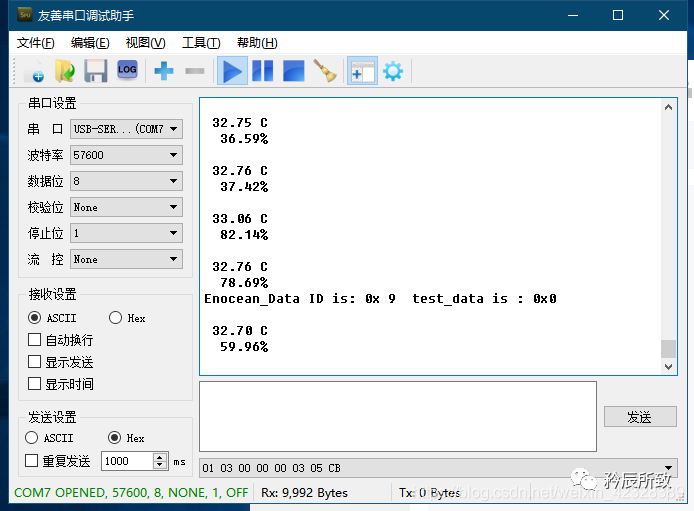Click the Rx: 9,992 Bytes status

[x=304, y=492]
